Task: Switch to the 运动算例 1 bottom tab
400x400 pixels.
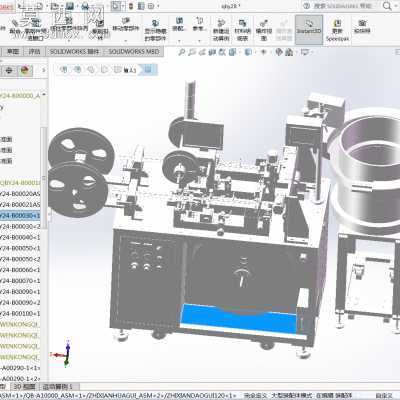Action: [57, 387]
